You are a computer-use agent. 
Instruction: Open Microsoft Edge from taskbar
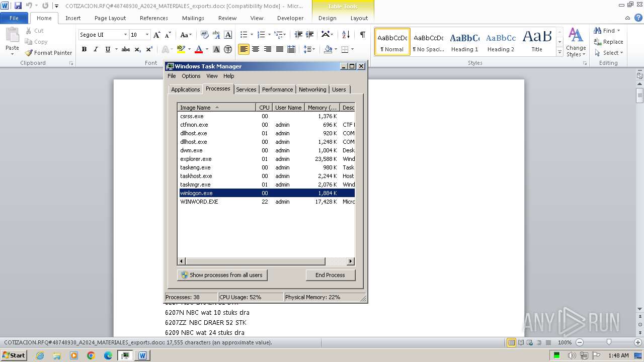tap(108, 355)
